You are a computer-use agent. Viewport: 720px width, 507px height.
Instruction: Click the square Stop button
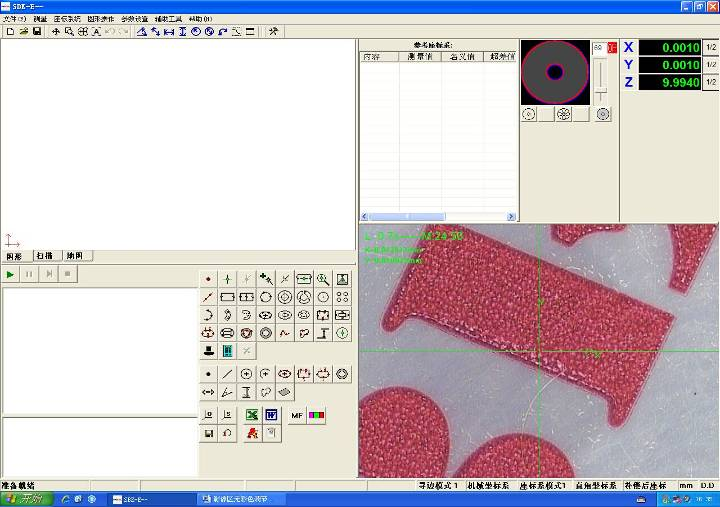(x=68, y=274)
